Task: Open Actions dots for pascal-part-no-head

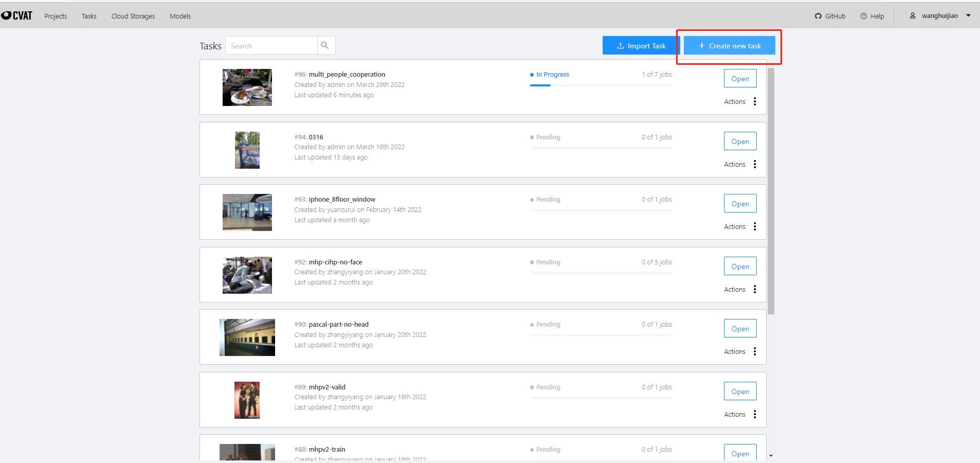Action: (755, 351)
